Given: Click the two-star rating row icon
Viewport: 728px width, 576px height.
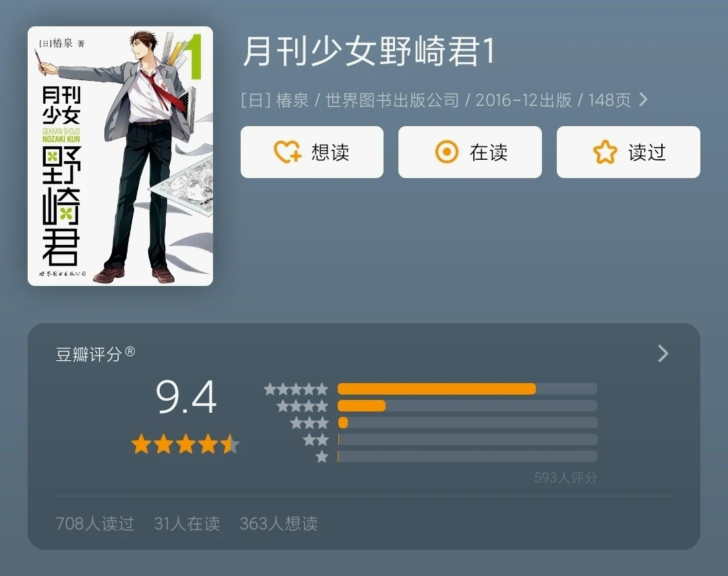Looking at the screenshot, I should coord(315,440).
